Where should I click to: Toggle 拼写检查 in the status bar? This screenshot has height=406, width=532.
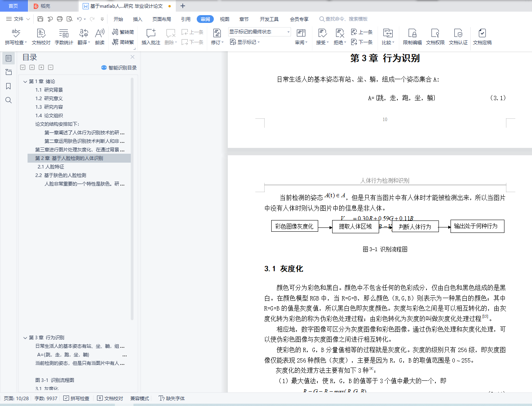point(76,398)
